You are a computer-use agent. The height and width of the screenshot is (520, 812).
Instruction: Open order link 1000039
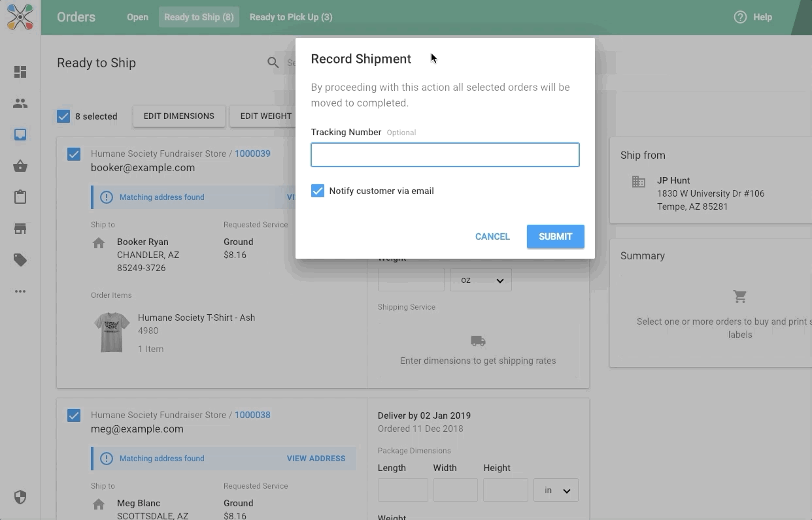point(252,154)
